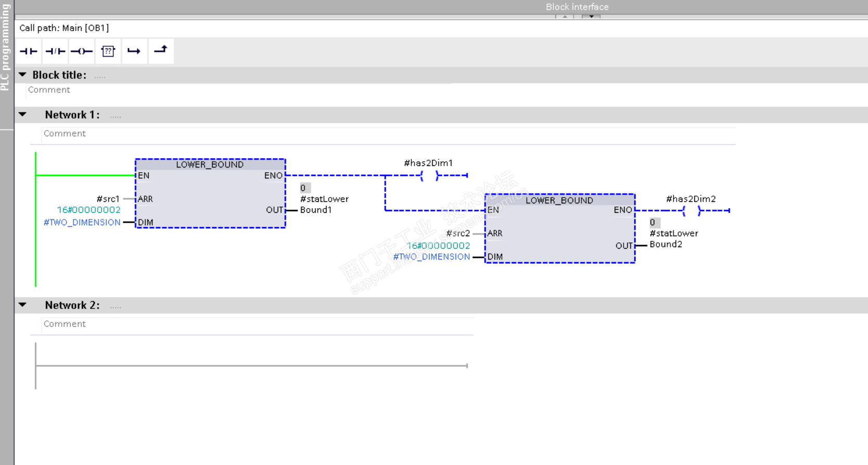Open the PLC programming side tab
The width and height of the screenshot is (868, 465).
pyautogui.click(x=5, y=47)
